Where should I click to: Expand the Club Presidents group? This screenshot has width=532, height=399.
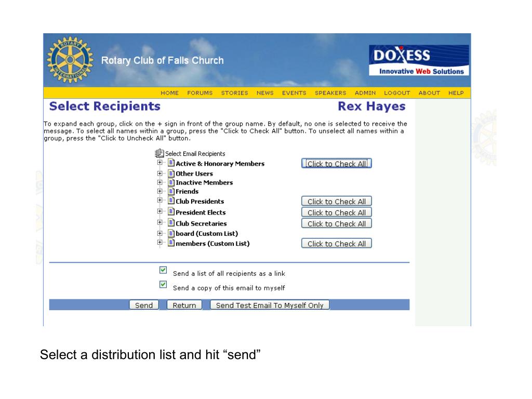coord(160,200)
